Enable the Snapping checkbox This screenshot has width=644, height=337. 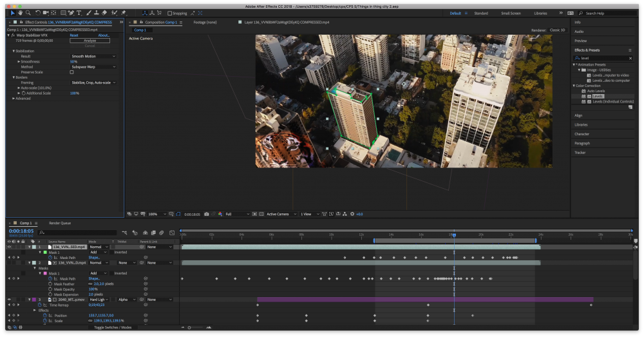[x=169, y=13]
